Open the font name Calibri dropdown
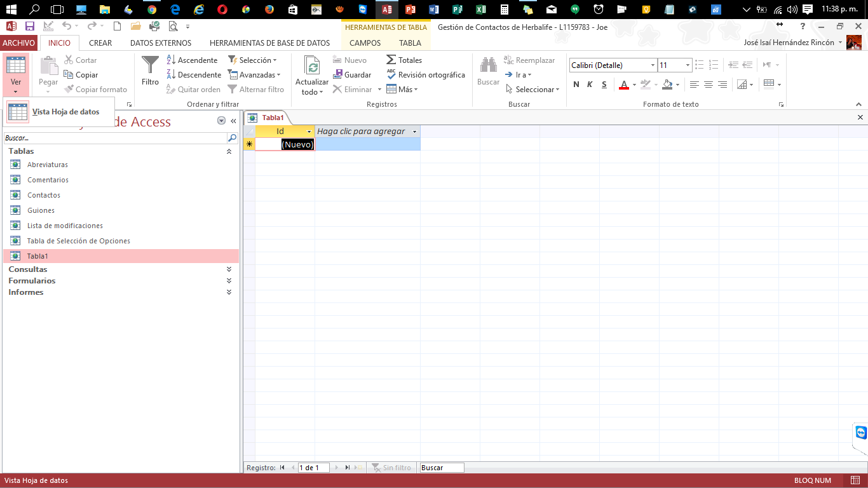The image size is (868, 488). (x=653, y=65)
